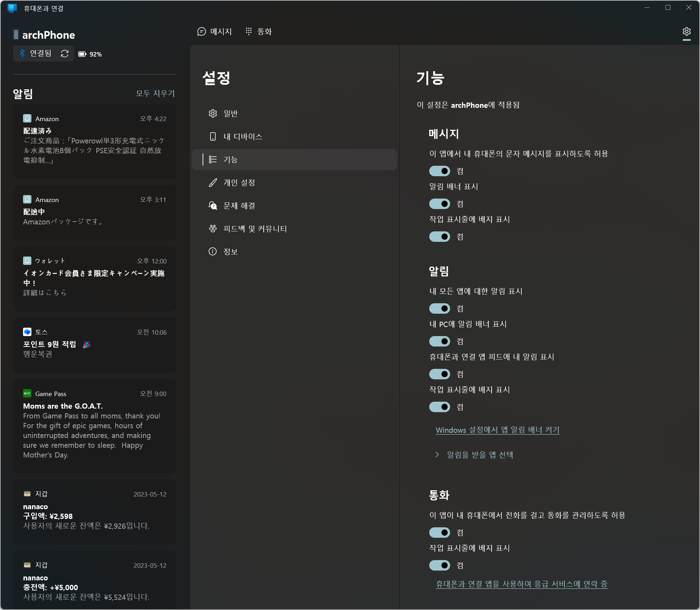Open 정보 info entry

coord(230,252)
